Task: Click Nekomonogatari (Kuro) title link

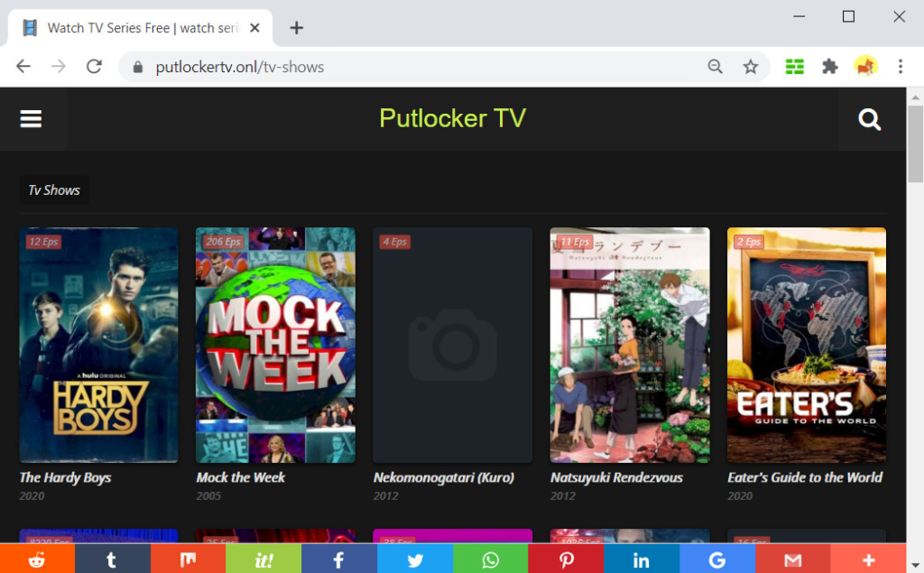Action: click(444, 477)
